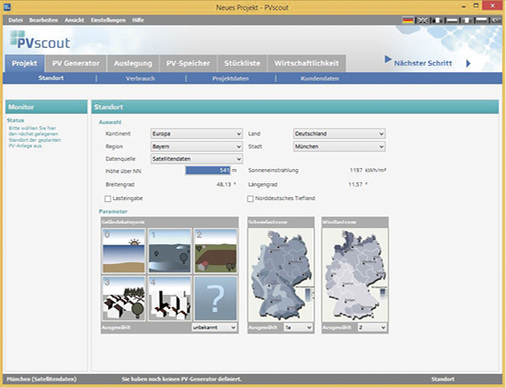This screenshot has height=388, width=506.
Task: Click the Parameter section heading
Action: (x=113, y=211)
